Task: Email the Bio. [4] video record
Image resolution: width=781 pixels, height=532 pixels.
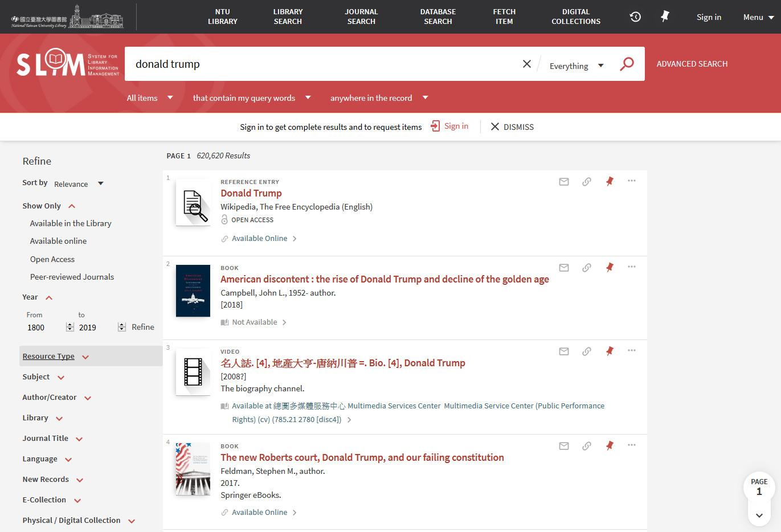Action: click(x=564, y=351)
